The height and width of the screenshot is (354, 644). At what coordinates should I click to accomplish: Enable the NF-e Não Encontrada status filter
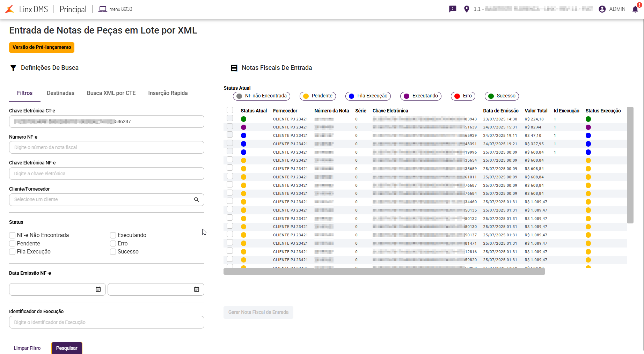[12, 235]
